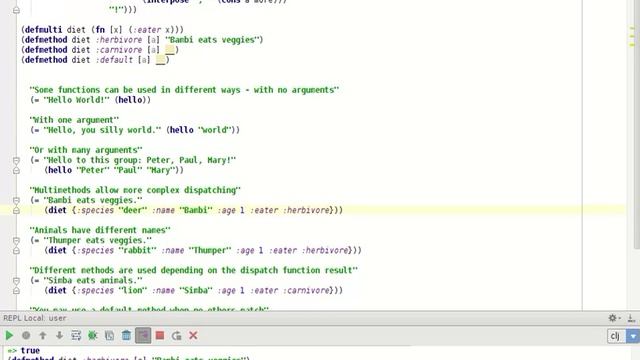Click the :herbivore keyword in defmethod line
Screen dimensions: 640x360
tap(119, 40)
